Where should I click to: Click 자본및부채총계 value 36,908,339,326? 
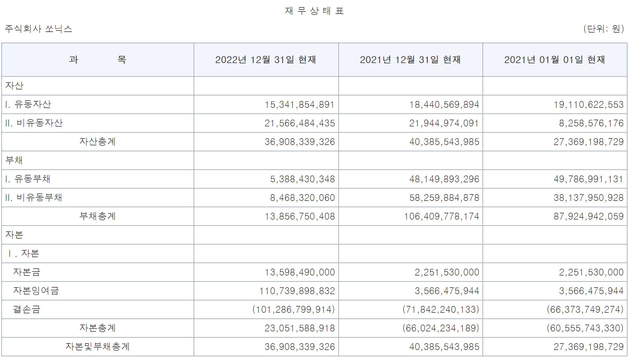coord(300,347)
